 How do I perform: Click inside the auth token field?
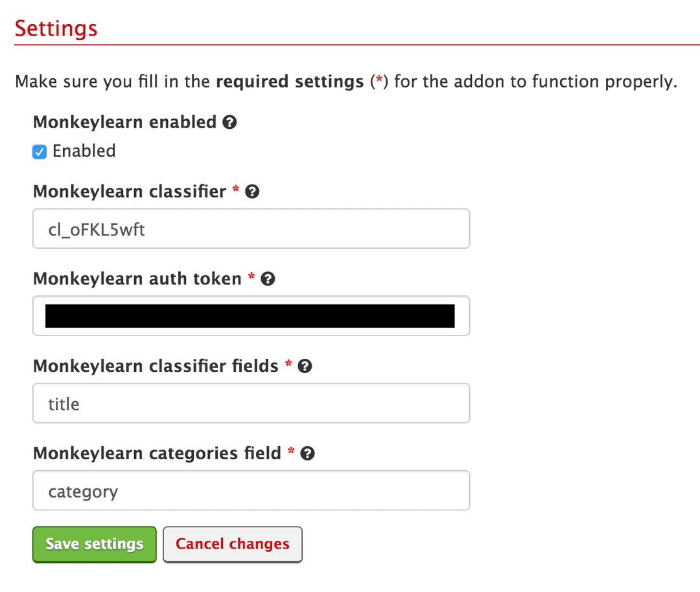tap(251, 316)
